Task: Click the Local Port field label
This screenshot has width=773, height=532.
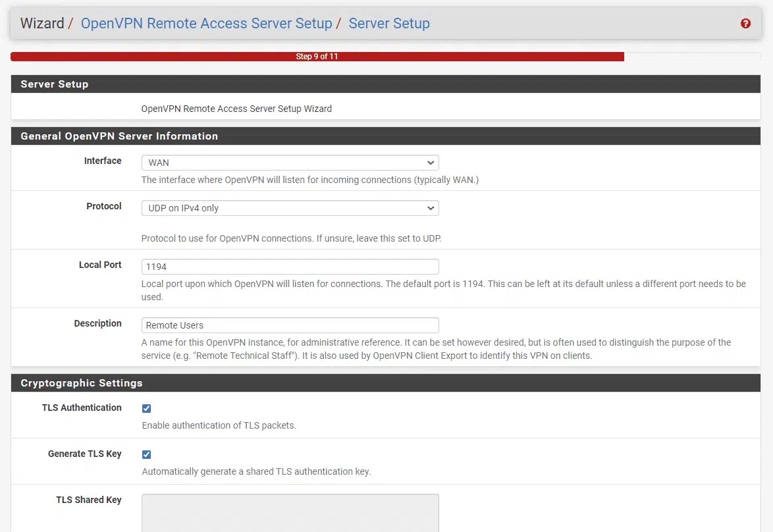Action: pyautogui.click(x=100, y=265)
